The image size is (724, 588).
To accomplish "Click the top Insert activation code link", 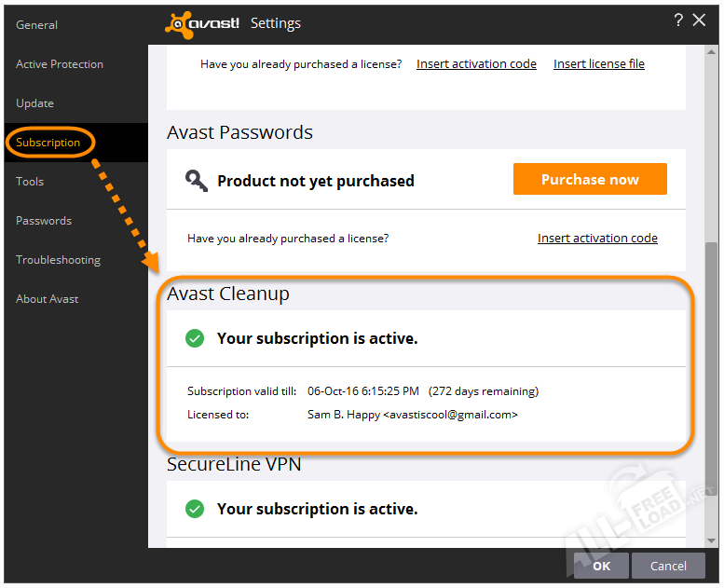I will coord(476,64).
